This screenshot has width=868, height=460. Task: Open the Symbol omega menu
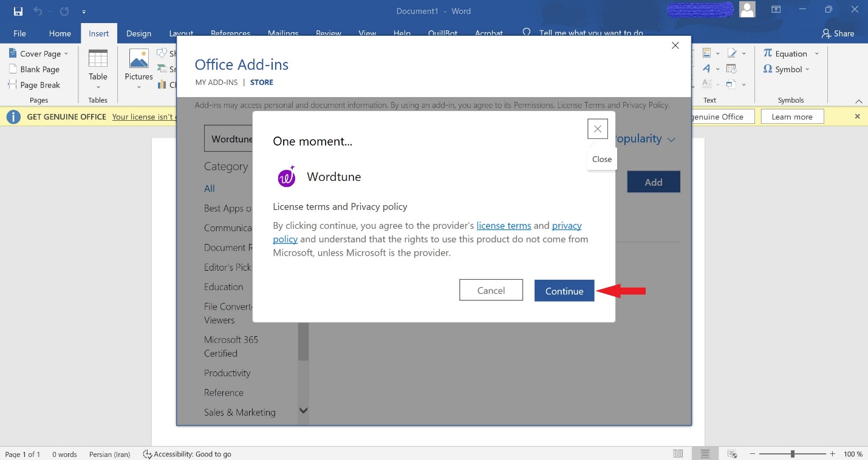(786, 69)
